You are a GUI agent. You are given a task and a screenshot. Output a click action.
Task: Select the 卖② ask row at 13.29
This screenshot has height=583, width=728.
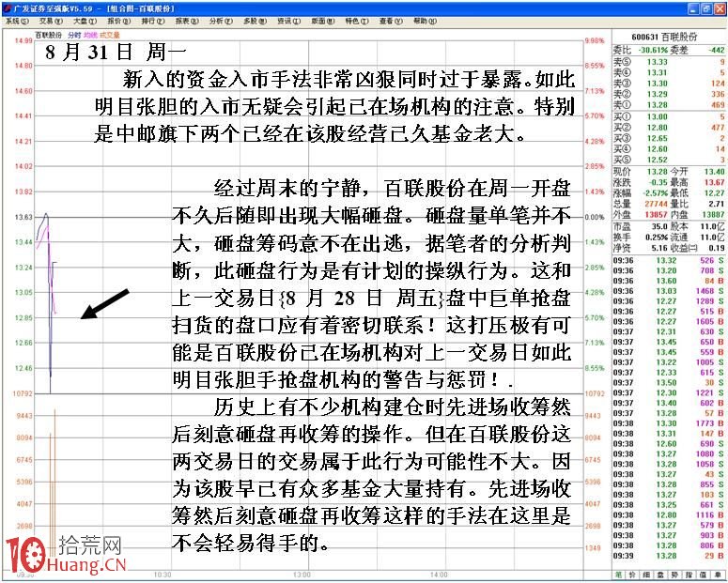coord(669,94)
